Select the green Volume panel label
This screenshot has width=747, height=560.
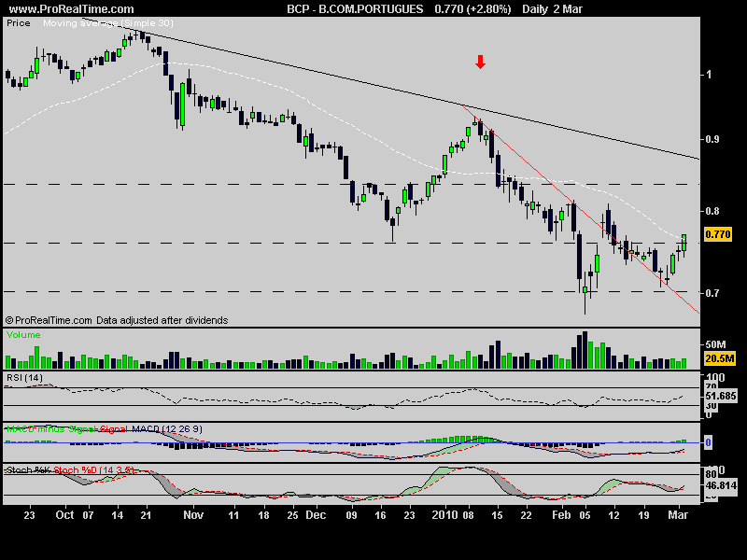(23, 335)
